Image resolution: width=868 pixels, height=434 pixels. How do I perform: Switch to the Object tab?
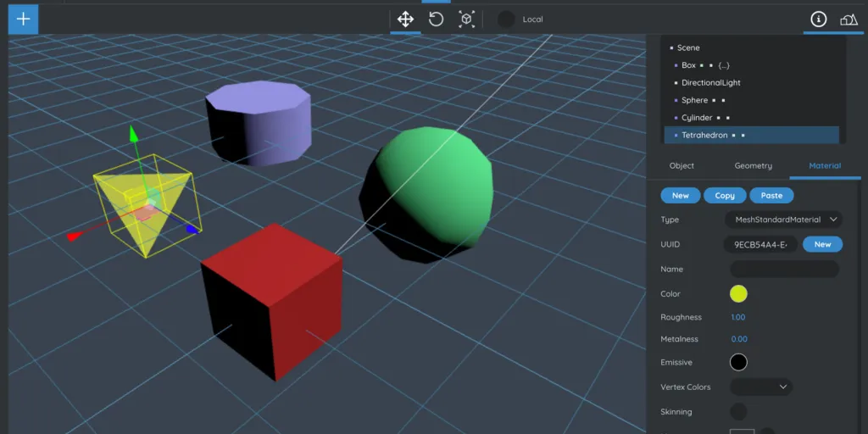682,166
